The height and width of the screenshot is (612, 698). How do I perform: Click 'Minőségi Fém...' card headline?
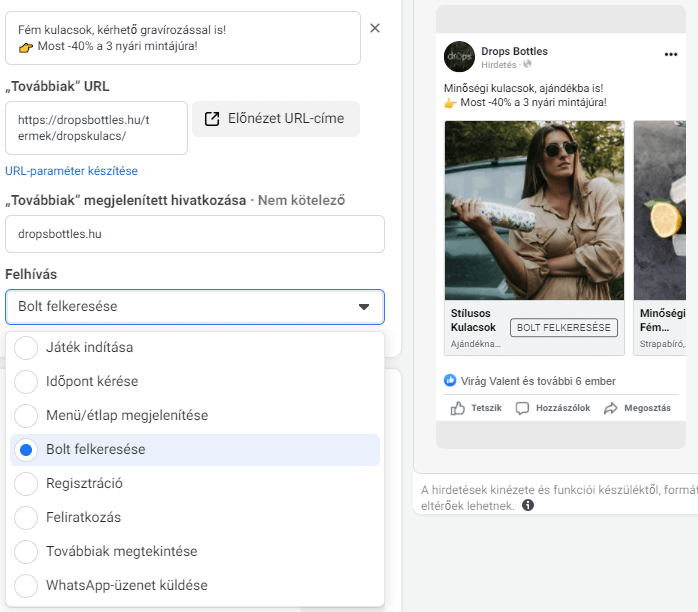pos(662,320)
